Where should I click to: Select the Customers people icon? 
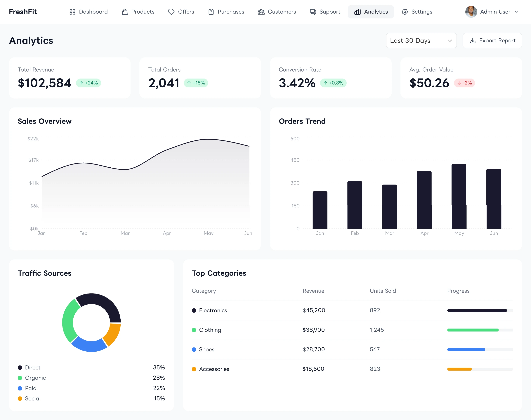pyautogui.click(x=261, y=12)
